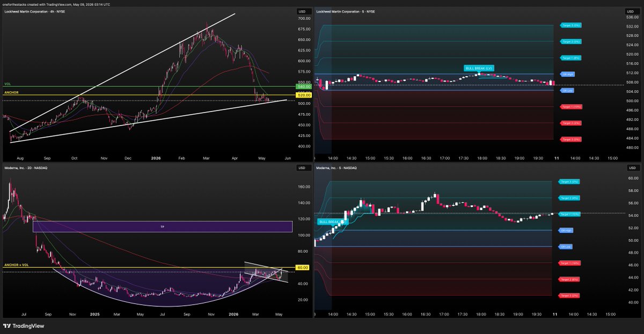Viewport: 644px width, 334px height.
Task: Click the green 540.00 price label
Action: coord(303,86)
